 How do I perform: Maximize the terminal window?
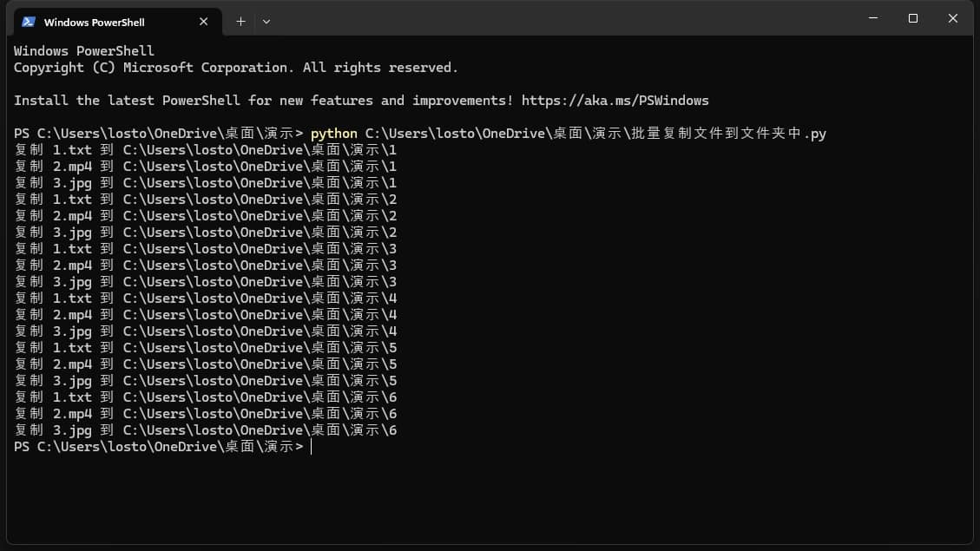coord(913,18)
